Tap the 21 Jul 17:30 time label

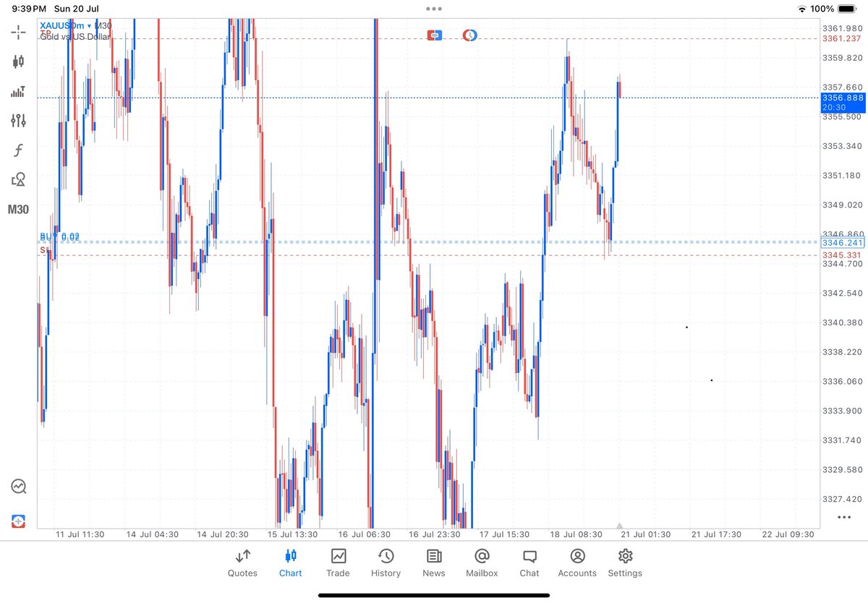click(716, 535)
